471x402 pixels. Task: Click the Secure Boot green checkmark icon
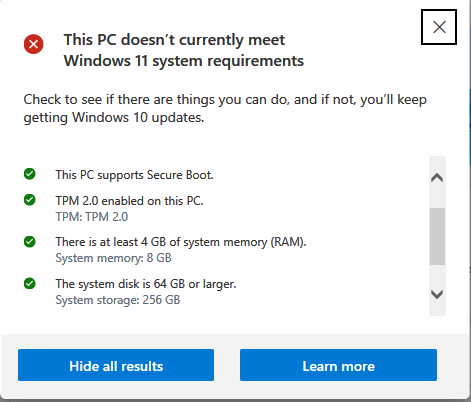[x=30, y=174]
